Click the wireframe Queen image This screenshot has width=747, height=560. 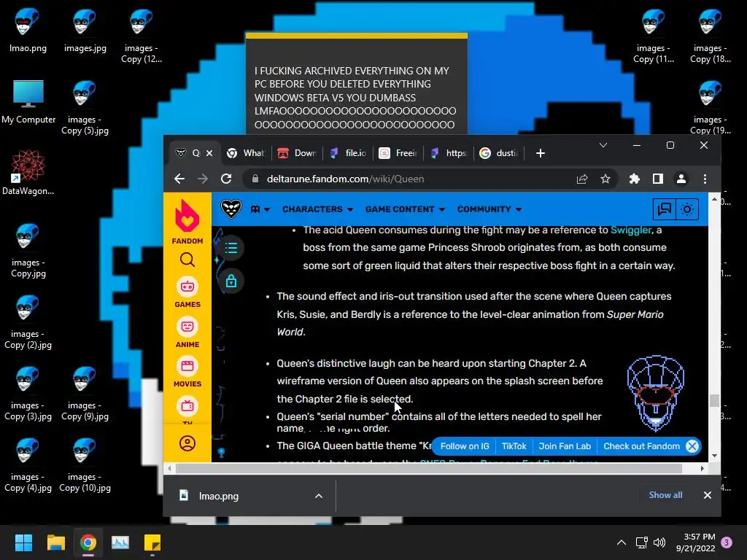click(656, 393)
